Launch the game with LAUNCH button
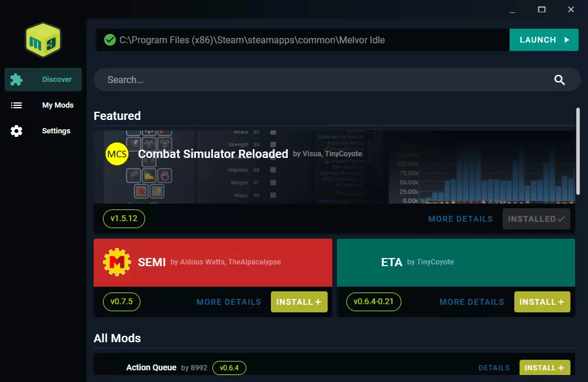This screenshot has width=588, height=382. tap(544, 40)
